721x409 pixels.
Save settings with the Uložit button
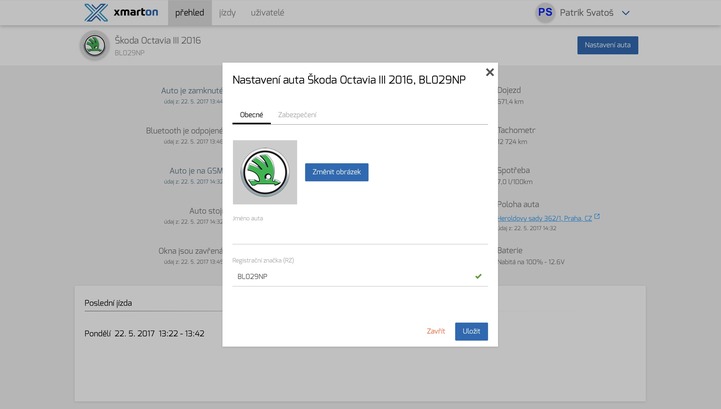point(471,331)
